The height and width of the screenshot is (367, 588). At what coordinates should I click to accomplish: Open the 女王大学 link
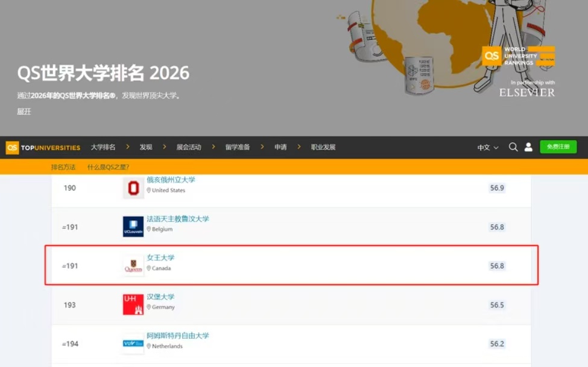coord(160,257)
